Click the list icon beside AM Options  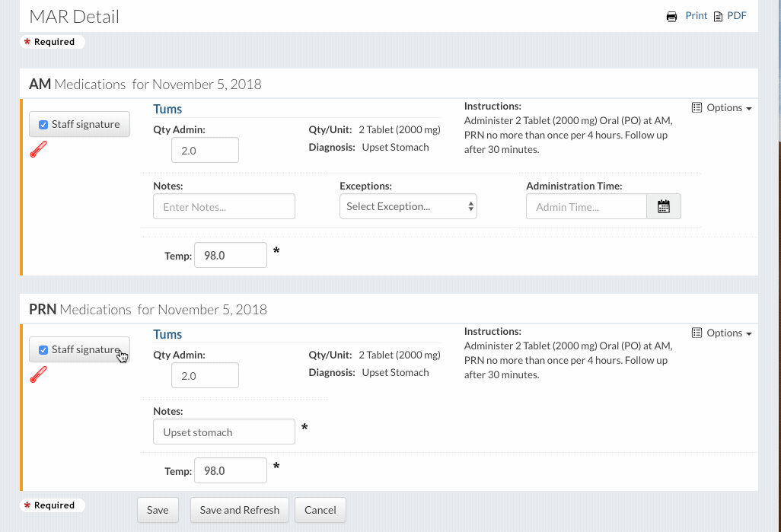(697, 108)
